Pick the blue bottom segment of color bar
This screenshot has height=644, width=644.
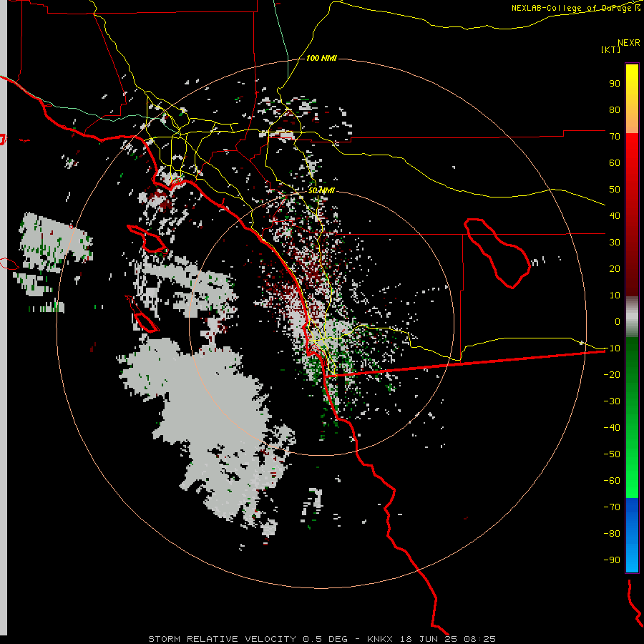point(632,535)
